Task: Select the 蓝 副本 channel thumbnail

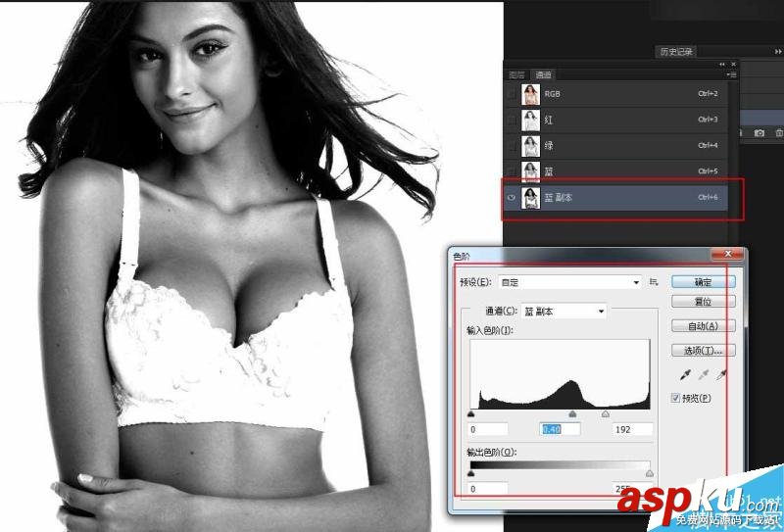Action: click(x=530, y=198)
